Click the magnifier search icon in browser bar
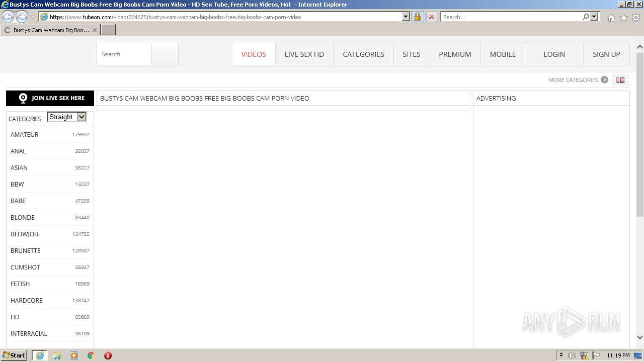 tap(586, 17)
